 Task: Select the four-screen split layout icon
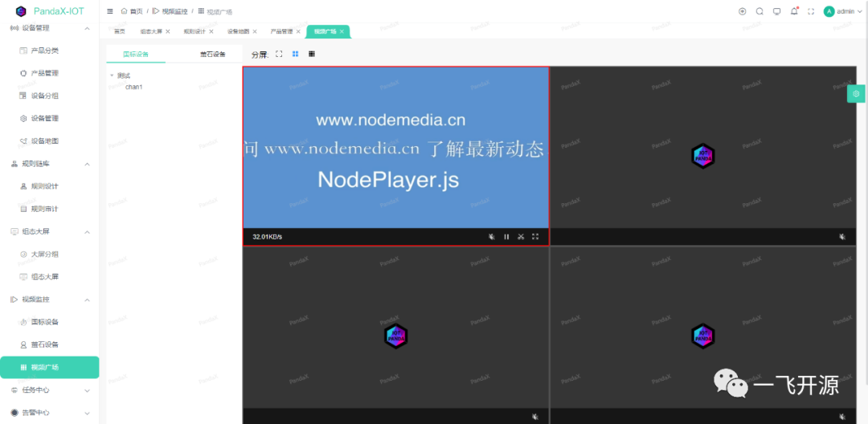coord(296,54)
